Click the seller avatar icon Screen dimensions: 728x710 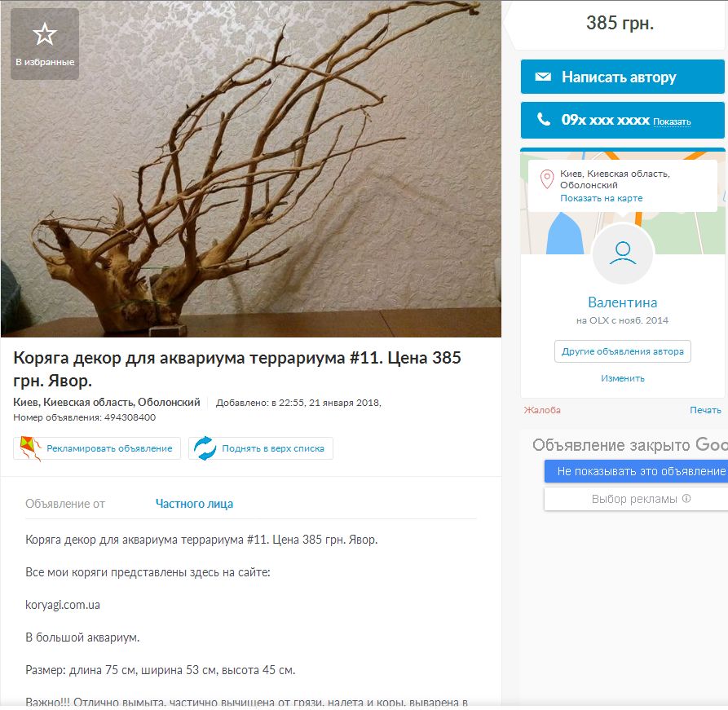pyautogui.click(x=623, y=253)
